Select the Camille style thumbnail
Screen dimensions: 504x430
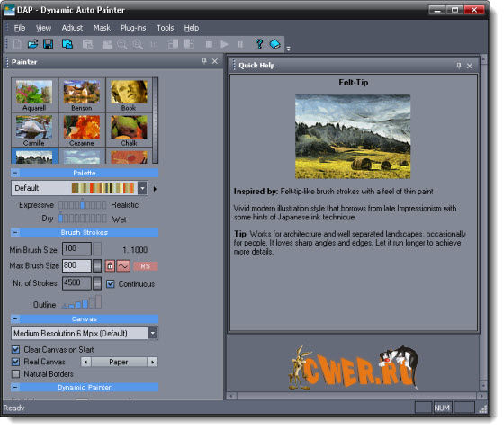tap(34, 130)
